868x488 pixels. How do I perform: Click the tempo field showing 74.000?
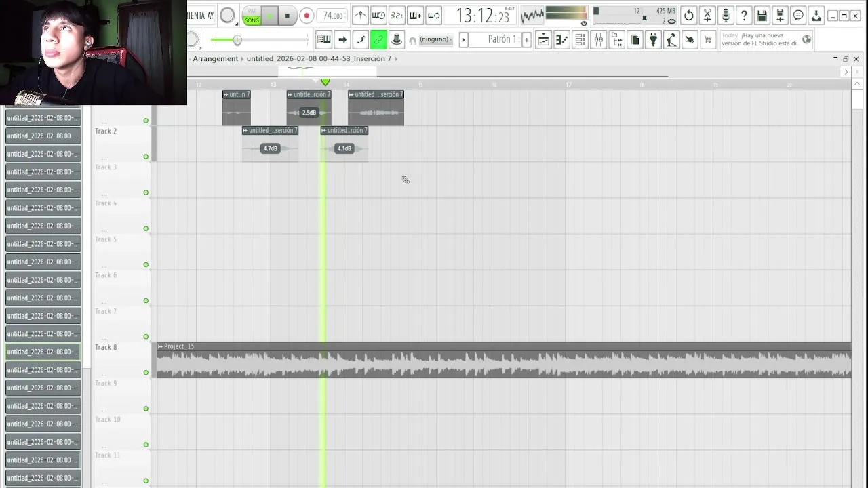pos(333,16)
